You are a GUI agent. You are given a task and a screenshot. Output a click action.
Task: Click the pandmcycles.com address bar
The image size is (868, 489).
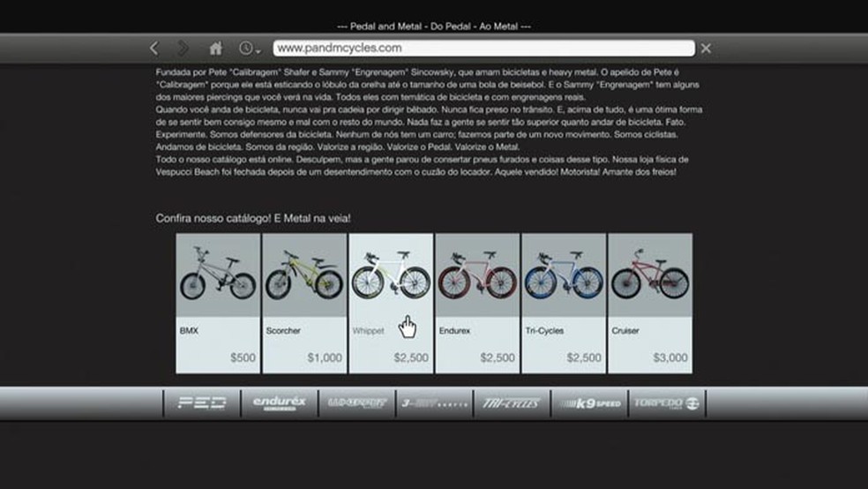tap(483, 49)
